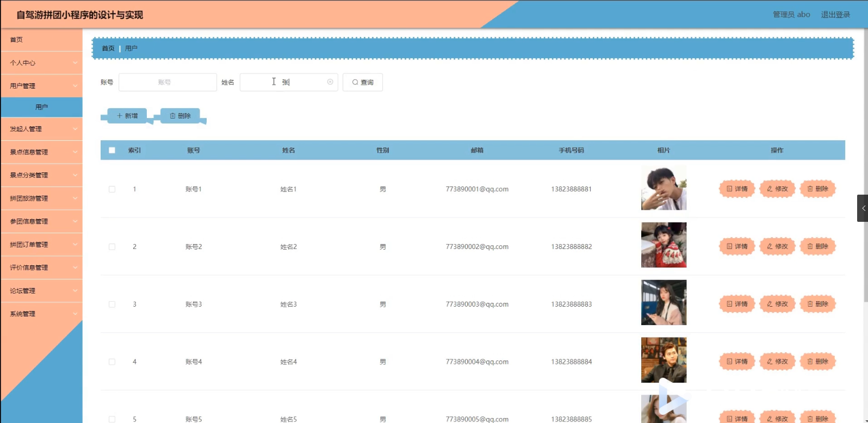868x423 pixels.
Task: Click the 邮箱 column header
Action: tap(477, 151)
